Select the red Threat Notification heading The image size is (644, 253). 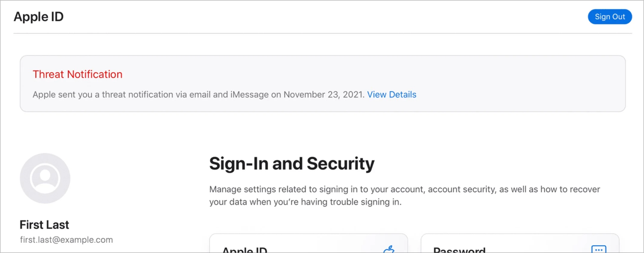[x=78, y=74]
